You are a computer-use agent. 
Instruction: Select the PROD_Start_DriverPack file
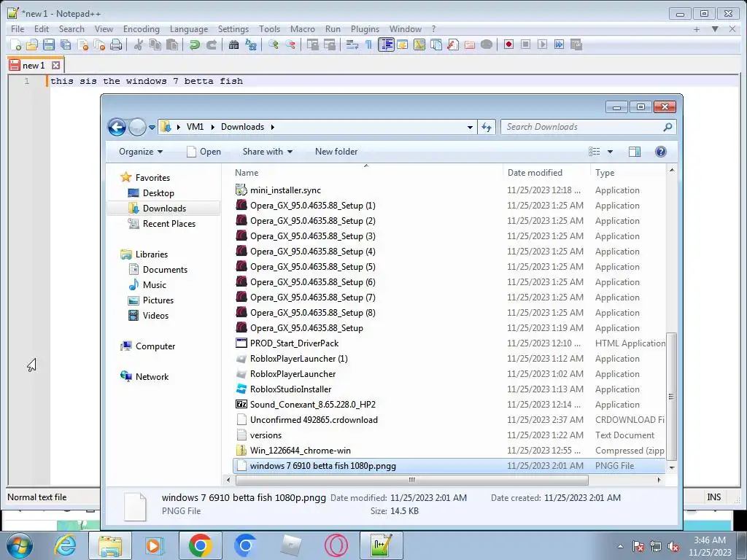(x=295, y=343)
